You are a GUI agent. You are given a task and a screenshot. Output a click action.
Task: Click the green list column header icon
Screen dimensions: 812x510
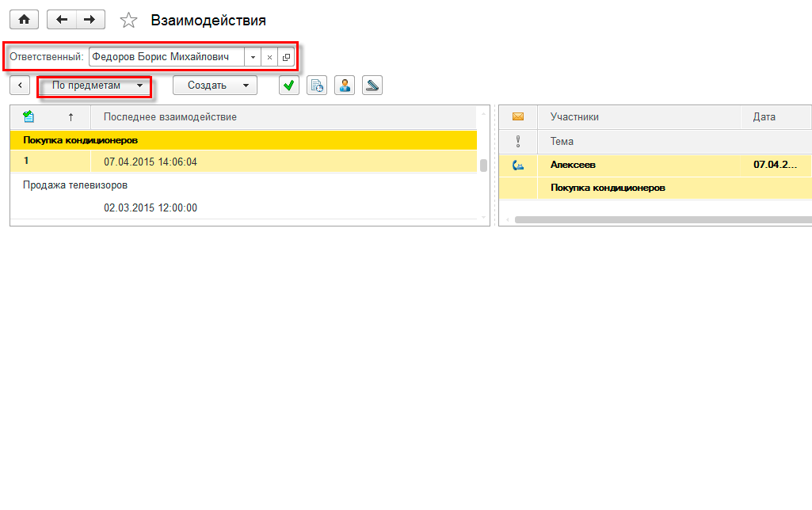[x=29, y=117]
